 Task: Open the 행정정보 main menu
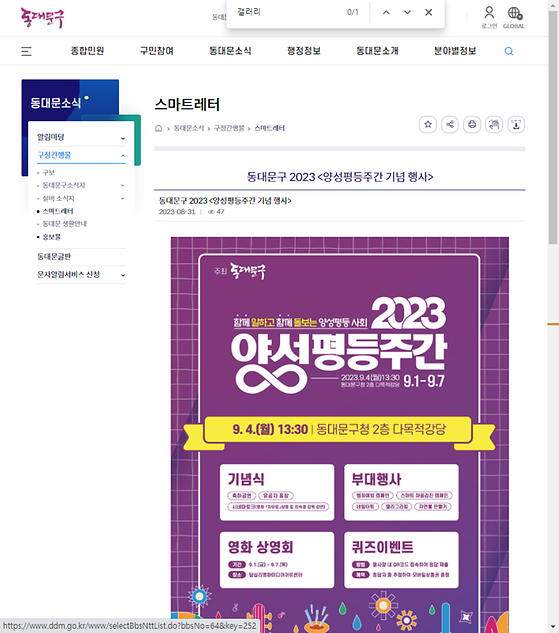point(304,51)
